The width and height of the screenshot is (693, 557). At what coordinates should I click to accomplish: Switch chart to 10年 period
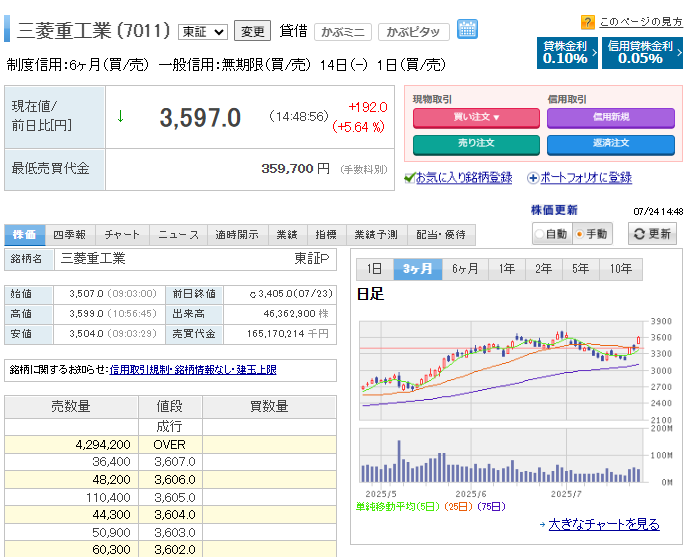[621, 269]
